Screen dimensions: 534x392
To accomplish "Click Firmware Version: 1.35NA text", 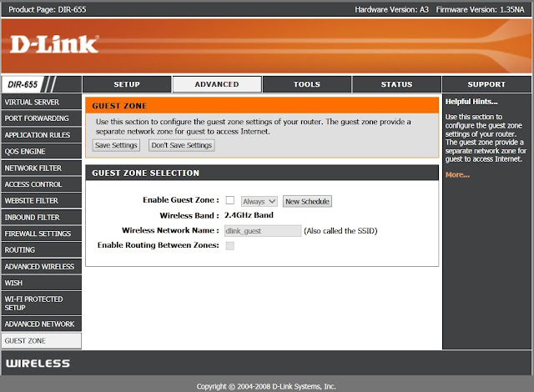I will (x=481, y=9).
